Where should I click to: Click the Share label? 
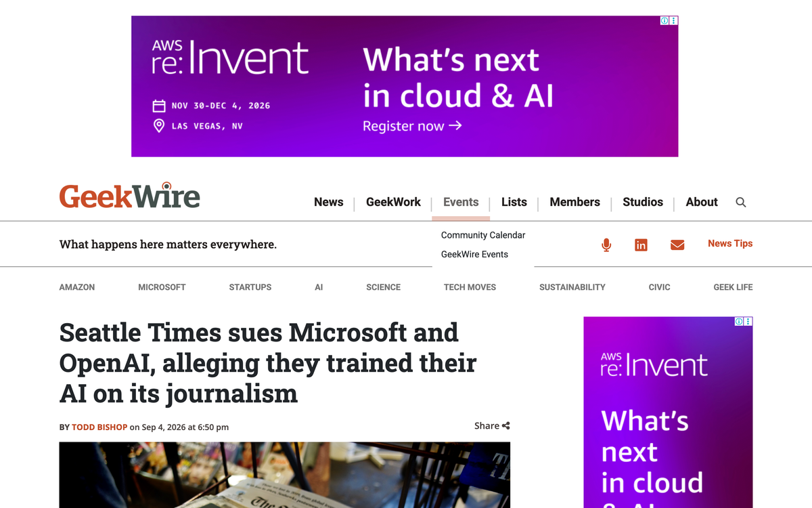coord(487,426)
